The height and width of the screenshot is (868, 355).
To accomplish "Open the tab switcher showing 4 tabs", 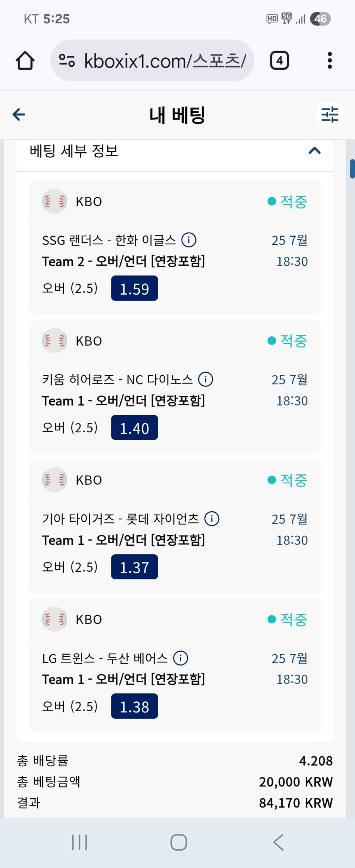I will (279, 60).
